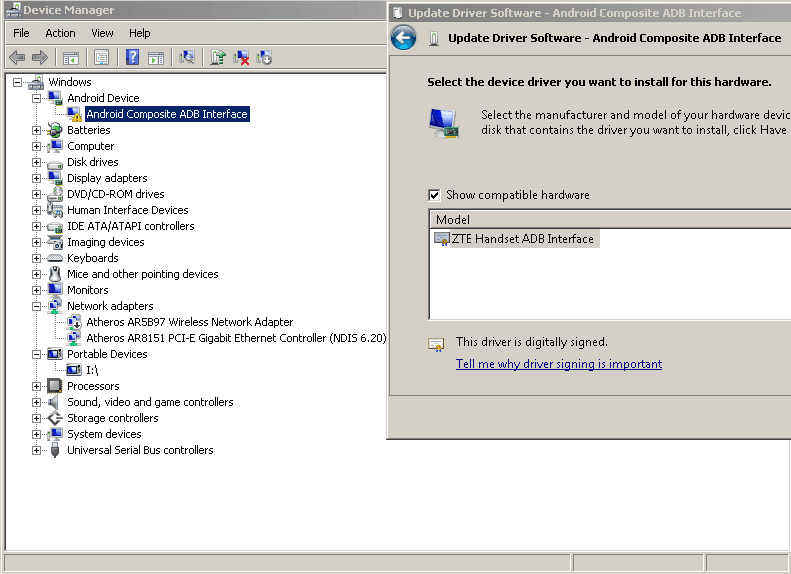The image size is (791, 574).
Task: Collapse the Android Device node
Action: point(36,98)
